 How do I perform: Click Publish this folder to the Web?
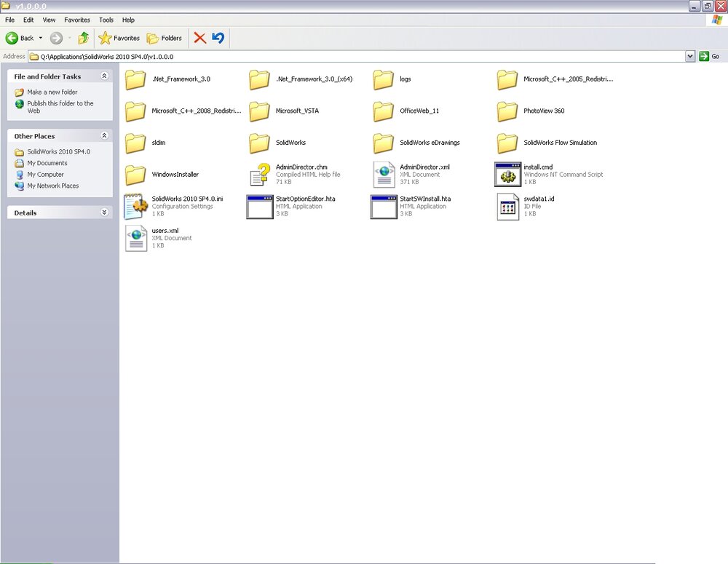click(x=60, y=107)
